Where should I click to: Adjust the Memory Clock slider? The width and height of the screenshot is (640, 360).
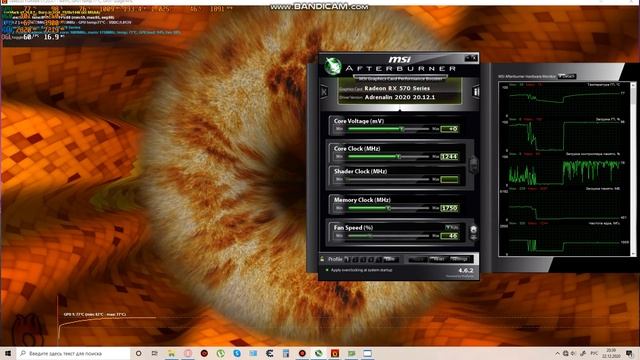click(x=388, y=208)
